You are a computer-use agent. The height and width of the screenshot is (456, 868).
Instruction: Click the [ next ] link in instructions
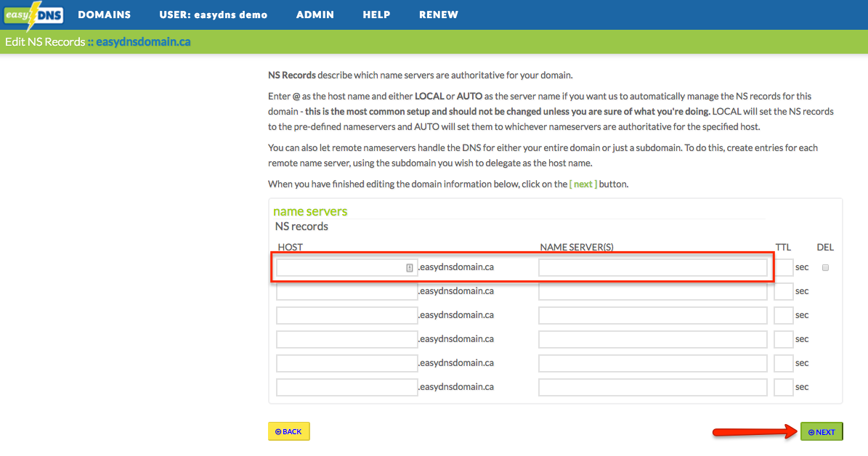583,184
